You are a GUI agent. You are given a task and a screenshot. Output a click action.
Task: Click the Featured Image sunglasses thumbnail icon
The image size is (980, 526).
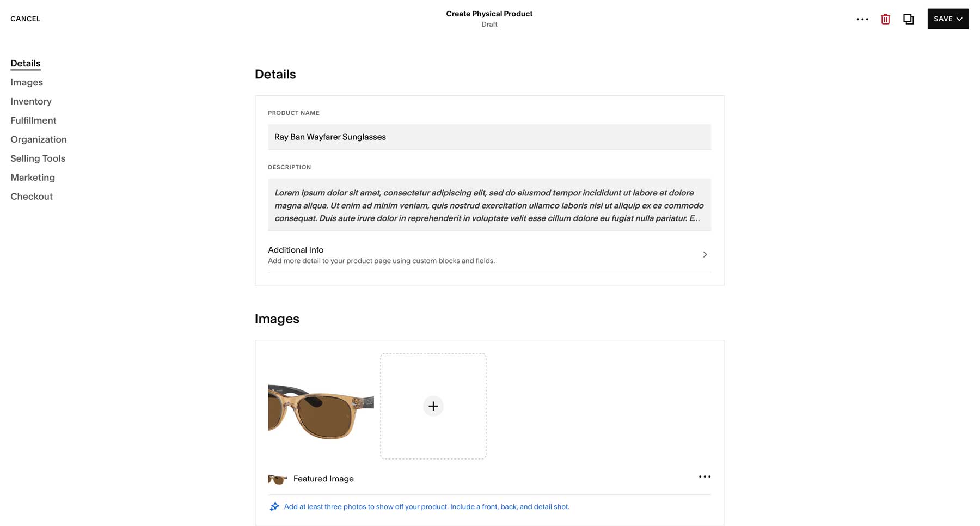(277, 479)
